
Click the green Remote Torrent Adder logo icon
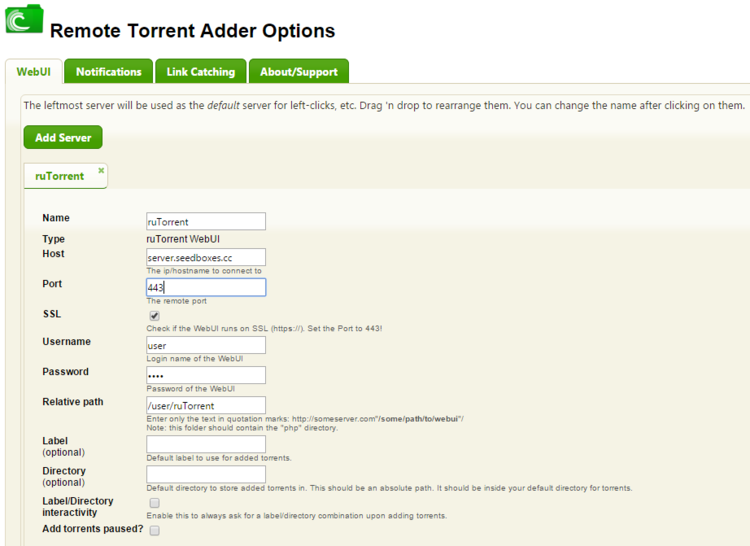[24, 19]
